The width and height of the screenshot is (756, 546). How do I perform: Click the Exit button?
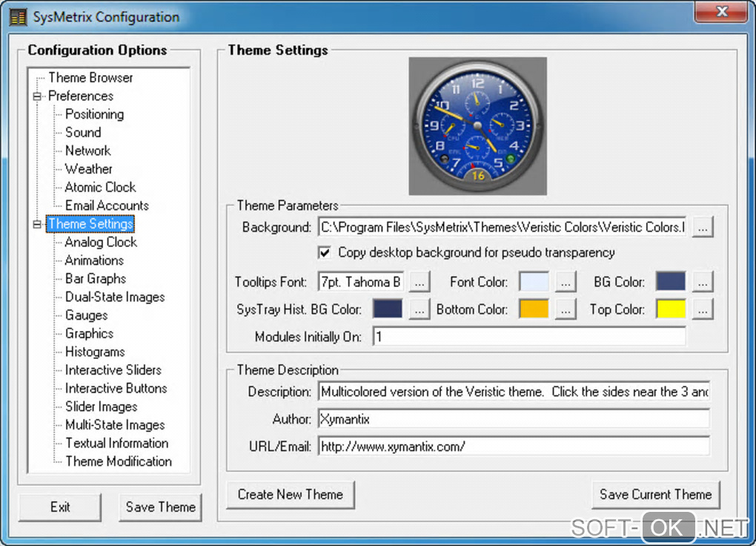coord(60,507)
